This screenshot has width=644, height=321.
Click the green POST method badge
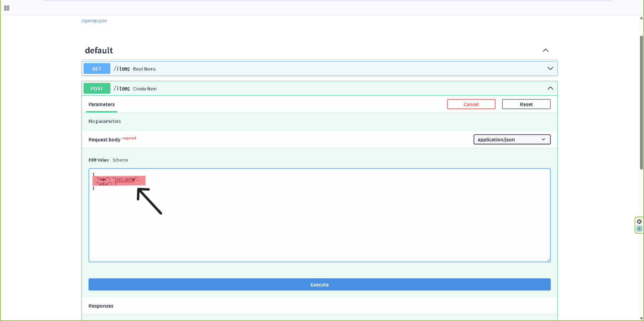97,88
